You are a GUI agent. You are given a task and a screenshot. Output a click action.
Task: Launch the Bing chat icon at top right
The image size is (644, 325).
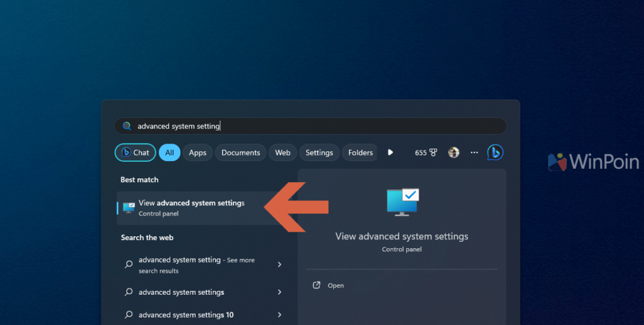496,152
